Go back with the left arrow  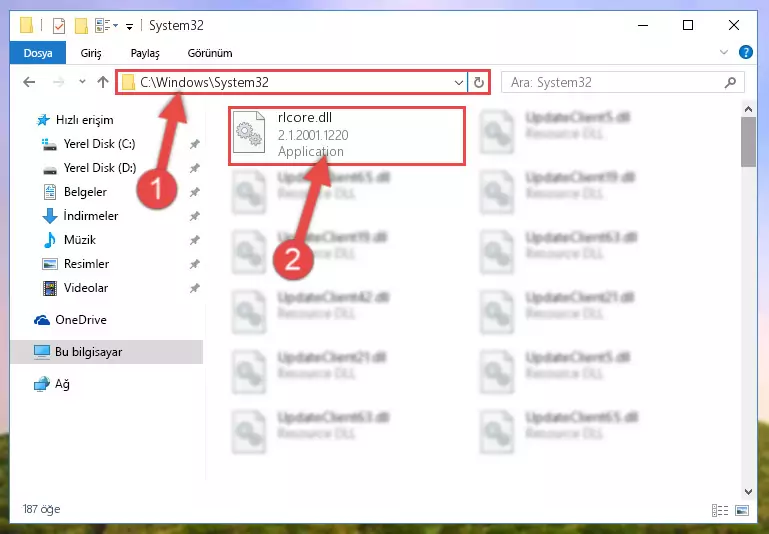pyautogui.click(x=29, y=82)
